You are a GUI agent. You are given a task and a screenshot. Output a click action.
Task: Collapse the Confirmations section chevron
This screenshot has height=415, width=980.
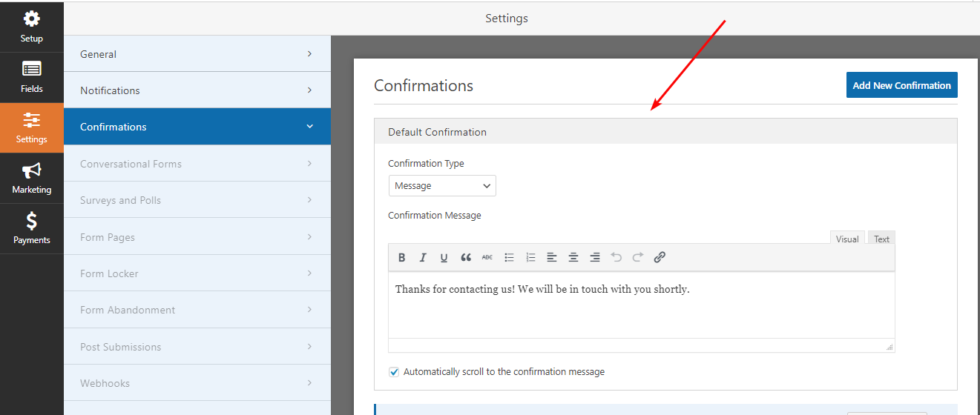(x=309, y=127)
